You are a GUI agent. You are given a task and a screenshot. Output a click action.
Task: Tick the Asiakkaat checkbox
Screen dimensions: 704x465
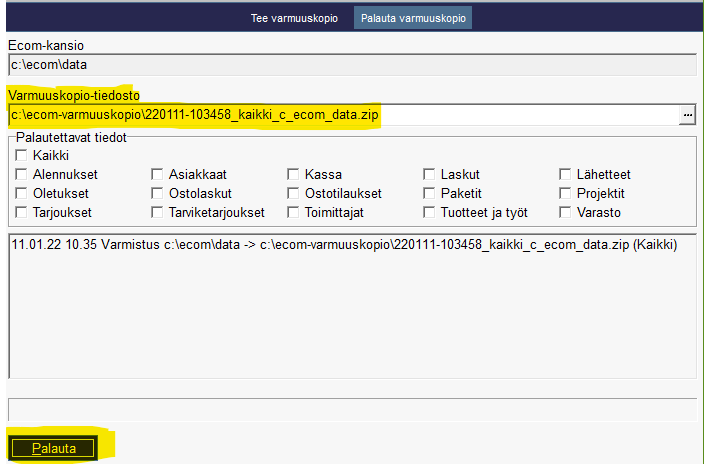coord(157,174)
